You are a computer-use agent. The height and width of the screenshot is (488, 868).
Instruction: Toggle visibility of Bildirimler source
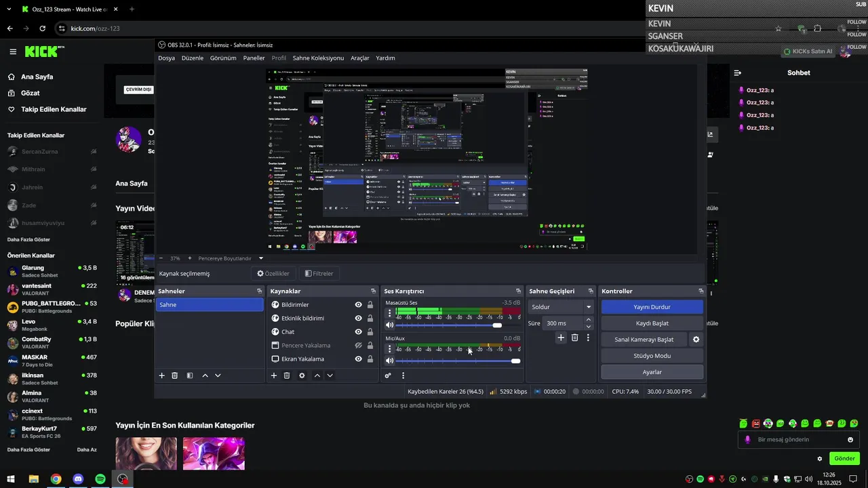point(359,305)
